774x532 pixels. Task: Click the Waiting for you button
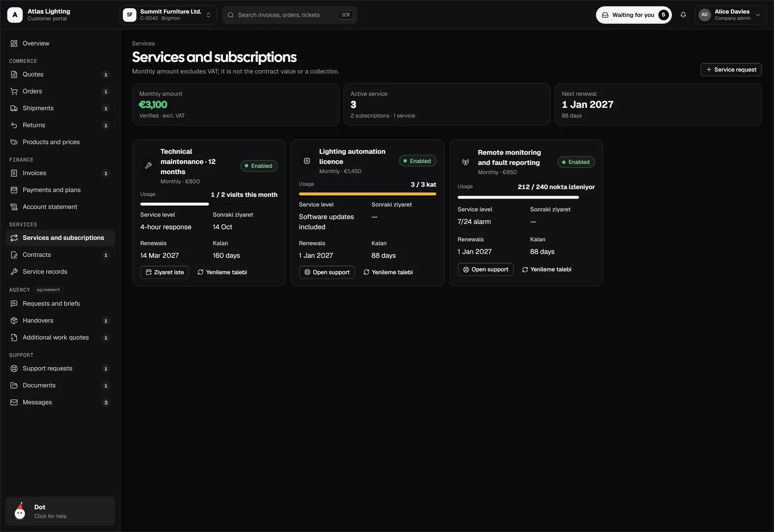point(634,15)
